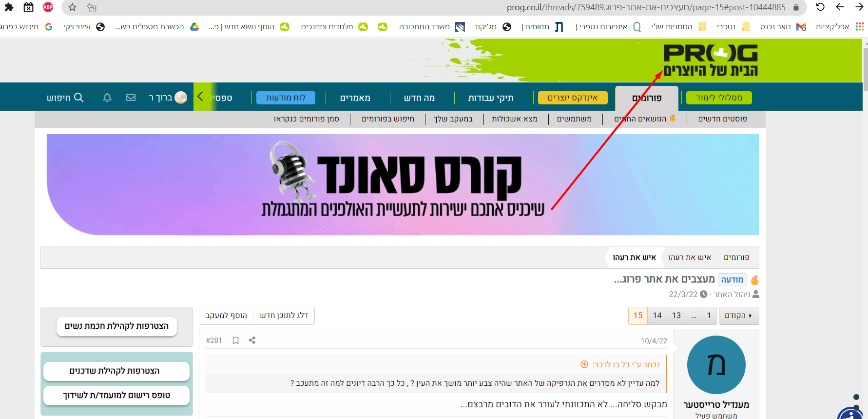Viewport: 868px width, 419px height.
Task: Click the address bar URL
Action: point(646,7)
